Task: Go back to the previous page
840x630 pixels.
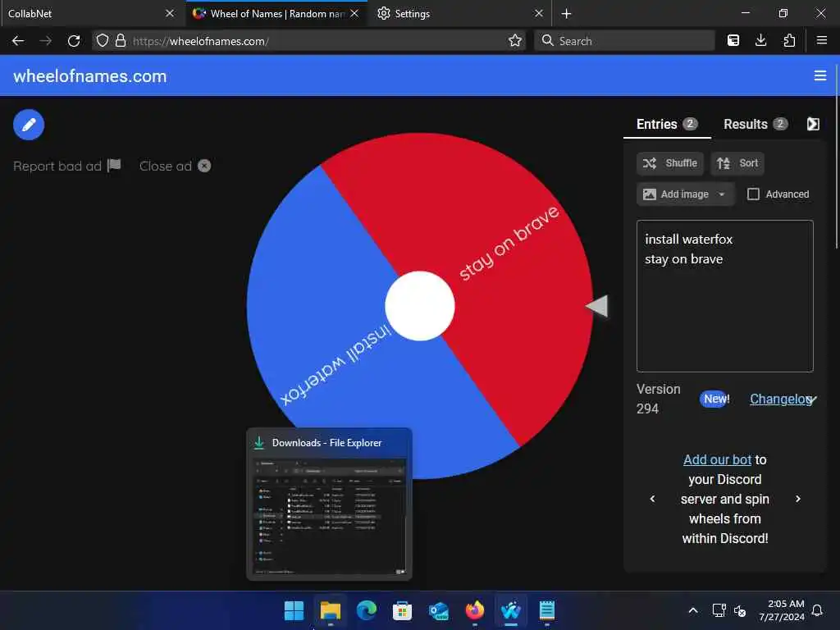Action: pyautogui.click(x=18, y=41)
